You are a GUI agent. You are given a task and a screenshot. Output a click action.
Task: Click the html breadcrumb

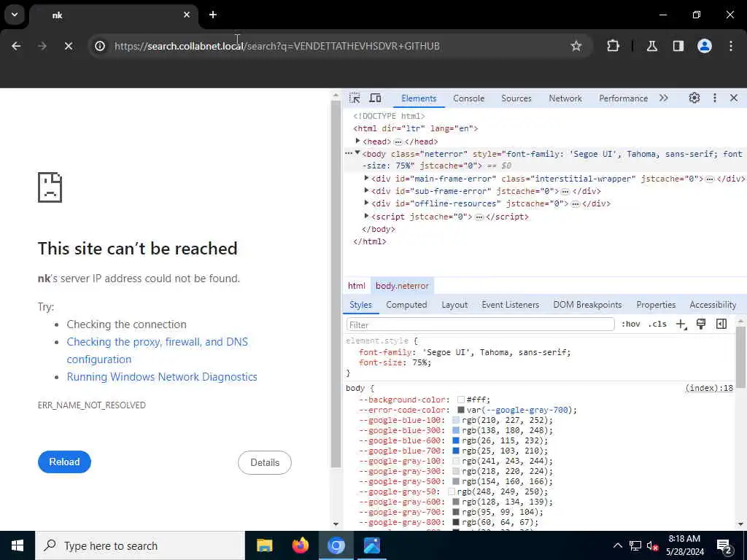pyautogui.click(x=356, y=286)
